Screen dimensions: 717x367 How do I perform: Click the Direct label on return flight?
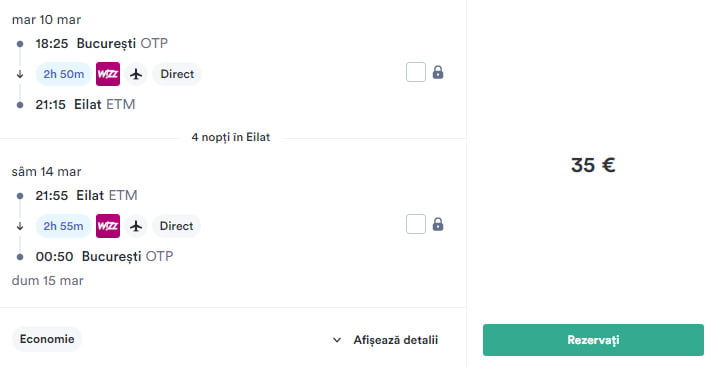point(177,226)
